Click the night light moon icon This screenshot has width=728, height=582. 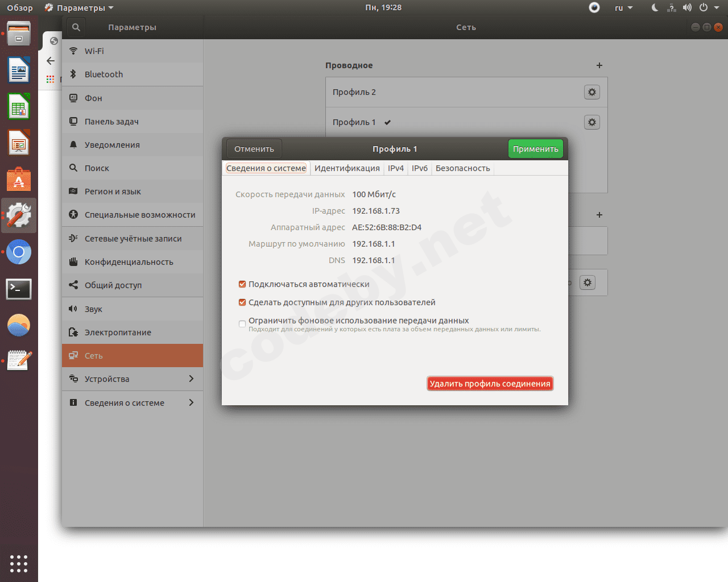[655, 8]
